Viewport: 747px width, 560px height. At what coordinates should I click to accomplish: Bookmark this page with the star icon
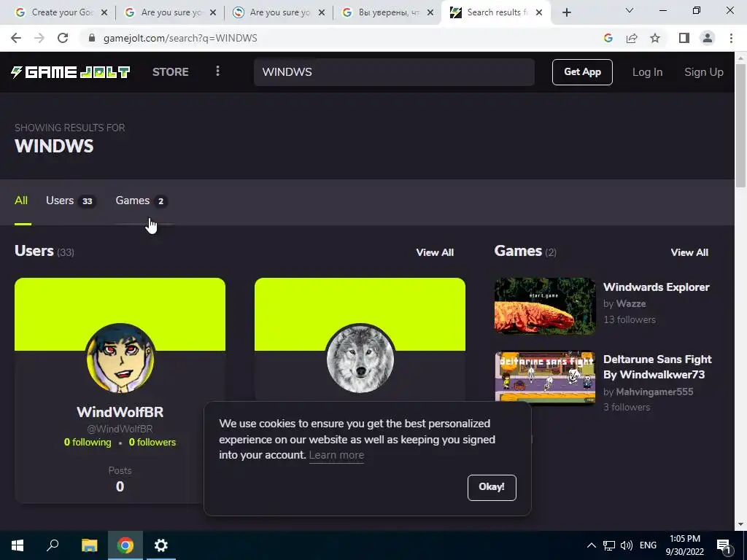coord(655,38)
